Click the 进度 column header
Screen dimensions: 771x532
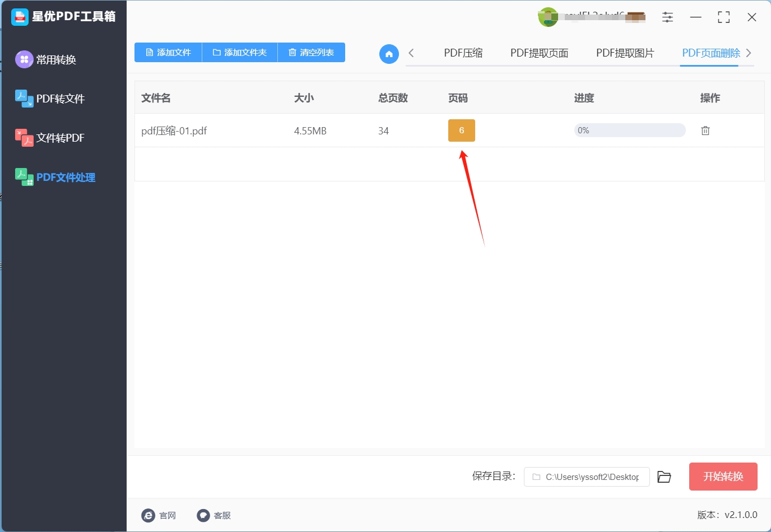coord(584,98)
